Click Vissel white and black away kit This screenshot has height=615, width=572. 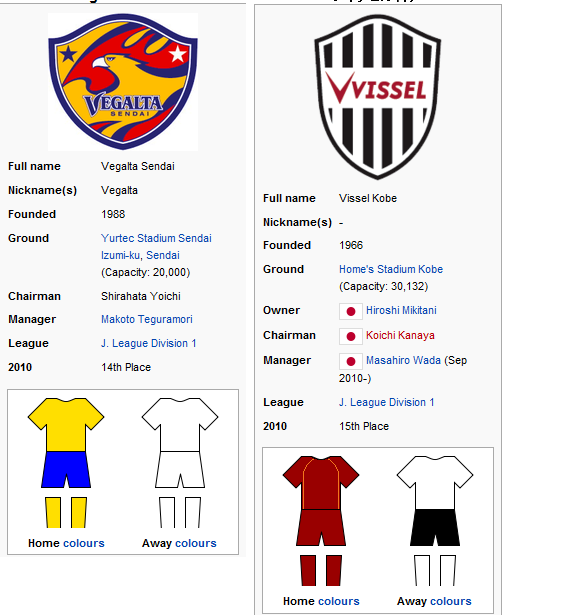click(x=435, y=521)
